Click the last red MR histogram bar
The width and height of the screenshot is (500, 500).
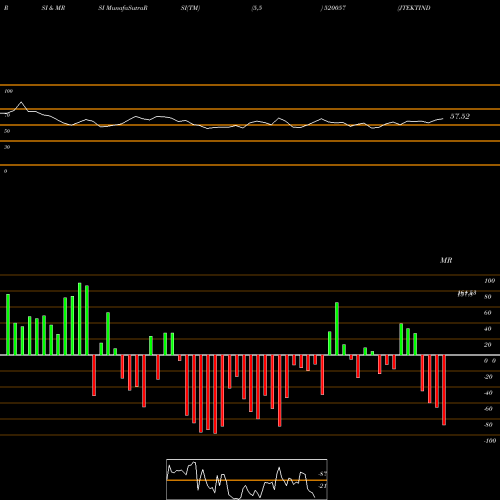click(444, 390)
